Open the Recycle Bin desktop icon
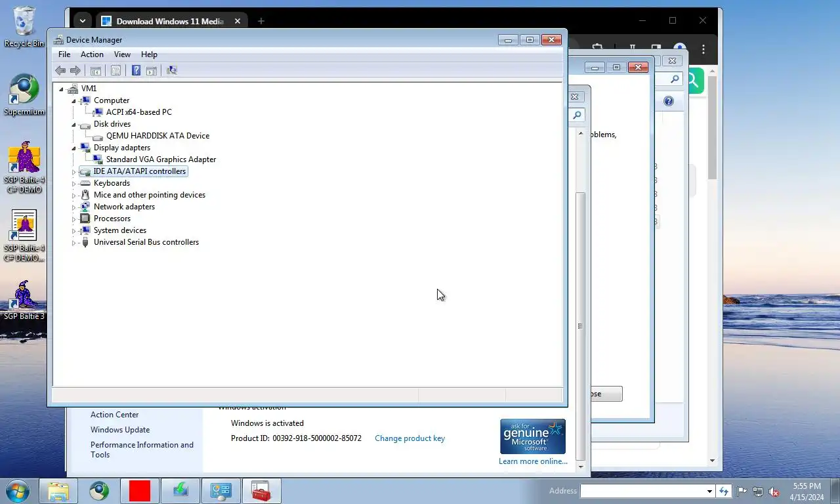This screenshot has height=504, width=840. coord(24,26)
